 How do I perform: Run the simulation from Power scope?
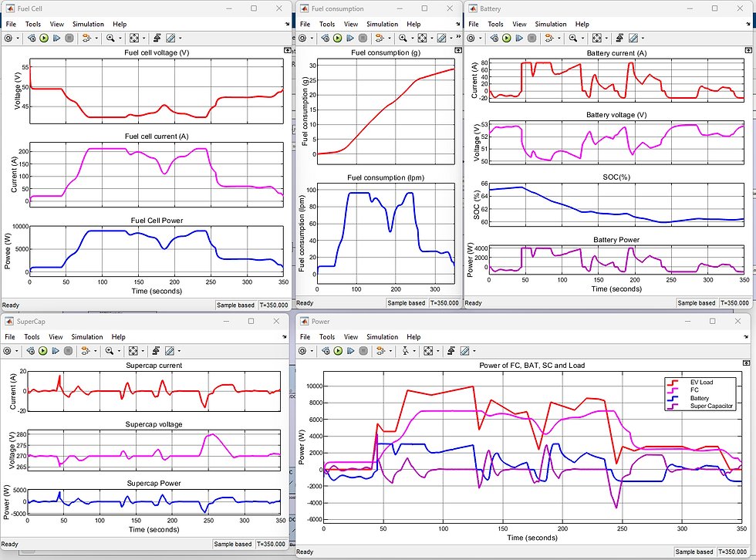(x=337, y=351)
